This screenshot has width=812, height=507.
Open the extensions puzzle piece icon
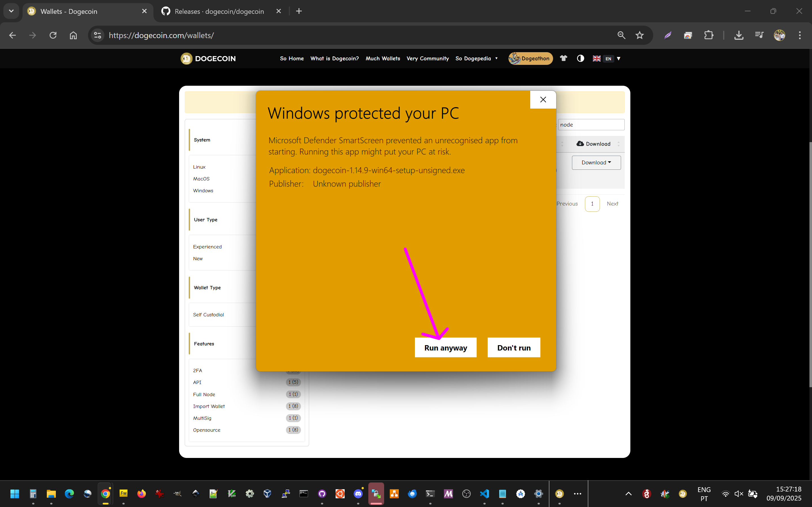708,35
